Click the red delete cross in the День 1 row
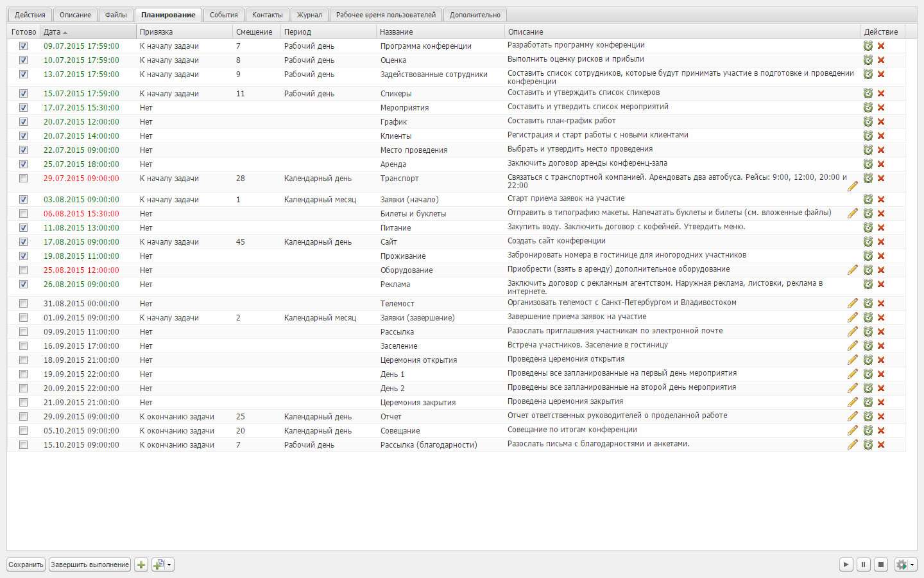924x578 pixels. [881, 374]
